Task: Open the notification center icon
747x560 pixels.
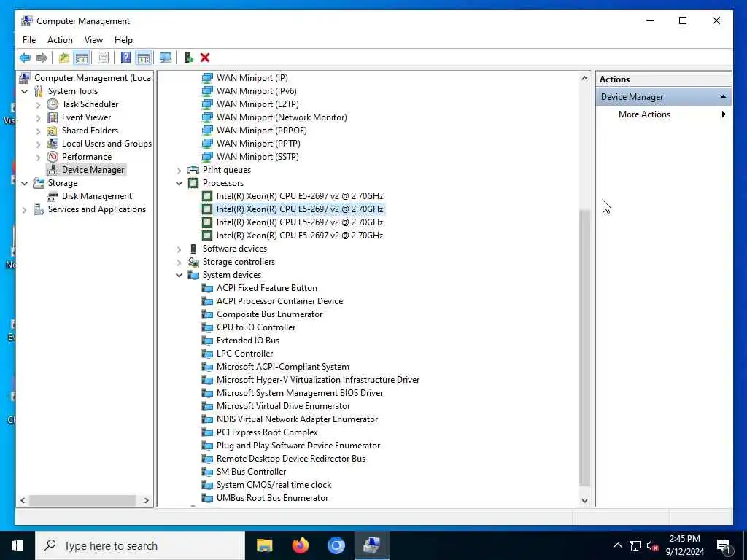Action: [724, 545]
